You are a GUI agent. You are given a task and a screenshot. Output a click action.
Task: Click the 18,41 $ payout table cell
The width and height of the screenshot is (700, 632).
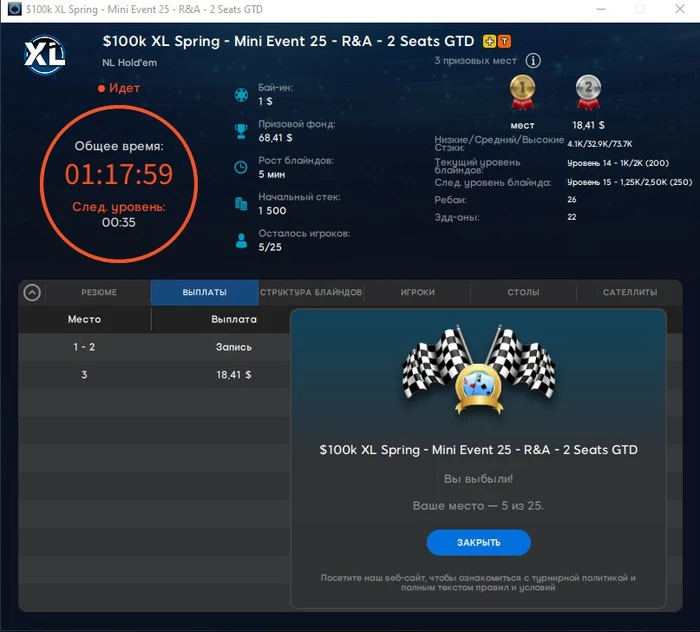pyautogui.click(x=233, y=374)
